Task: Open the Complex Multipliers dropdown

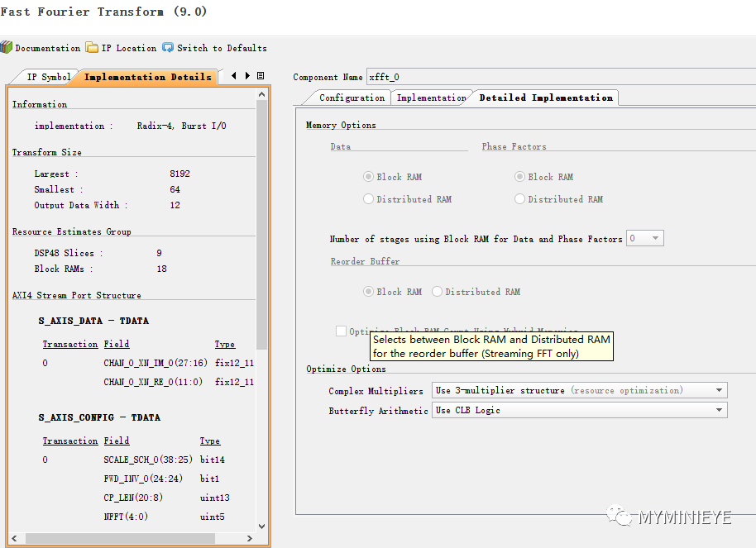Action: [580, 390]
